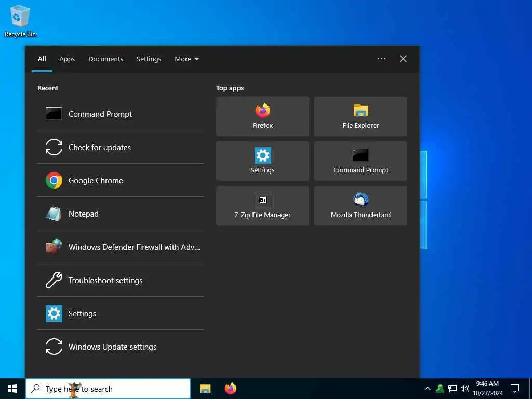Click the Settings gear icon in Recent

54,313
